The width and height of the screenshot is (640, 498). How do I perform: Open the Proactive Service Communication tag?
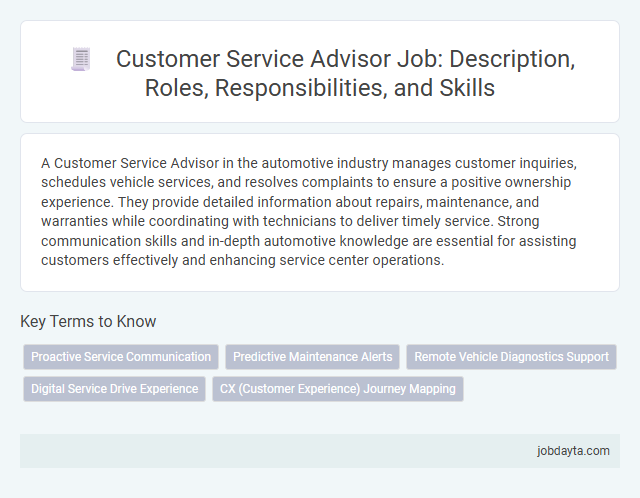pyautogui.click(x=121, y=357)
